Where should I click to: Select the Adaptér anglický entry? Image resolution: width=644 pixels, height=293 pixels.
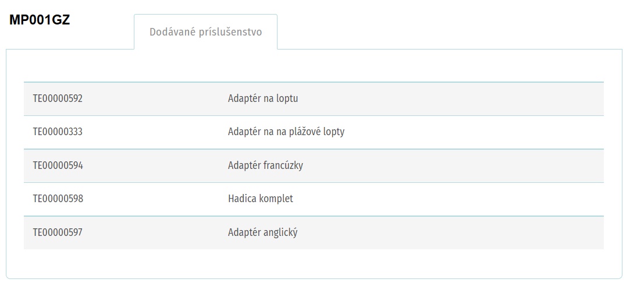point(262,232)
